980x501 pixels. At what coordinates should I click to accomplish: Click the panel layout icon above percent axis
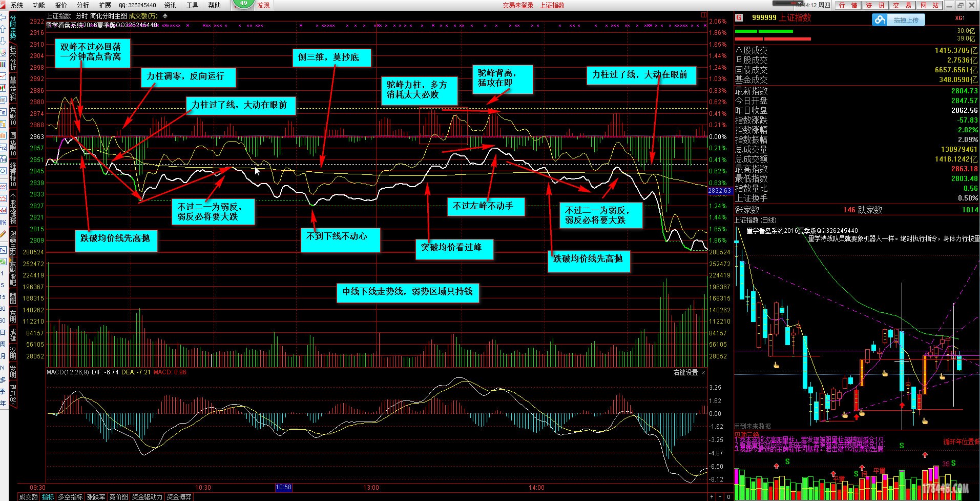(x=704, y=15)
